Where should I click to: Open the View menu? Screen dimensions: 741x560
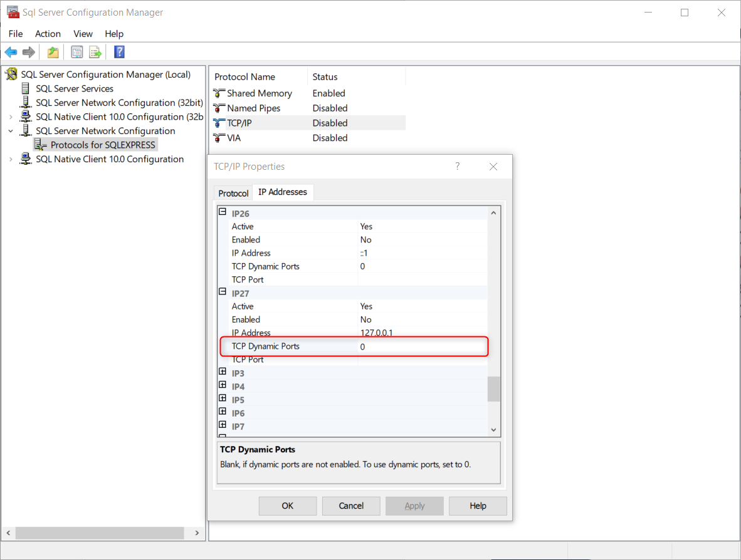click(x=83, y=34)
